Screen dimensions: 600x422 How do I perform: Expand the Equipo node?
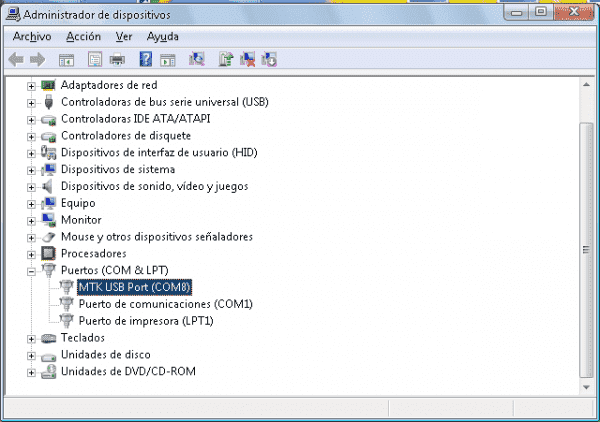coord(31,204)
